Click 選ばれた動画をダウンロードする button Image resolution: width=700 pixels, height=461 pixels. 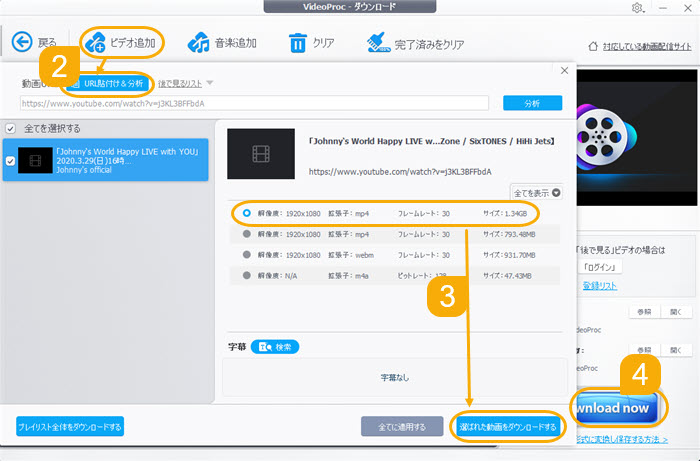(508, 427)
